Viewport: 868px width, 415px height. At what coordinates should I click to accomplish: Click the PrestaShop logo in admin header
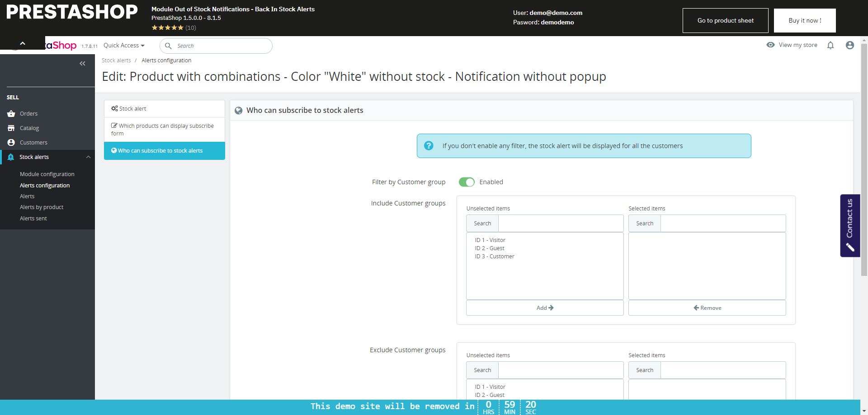point(61,46)
